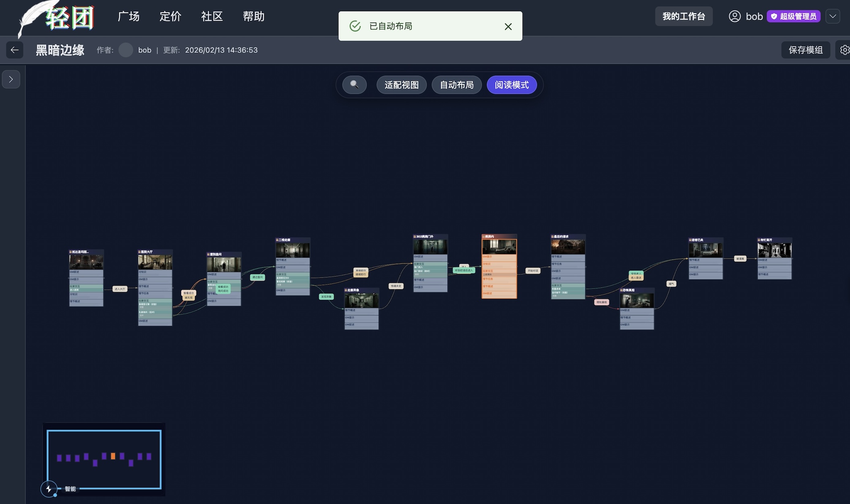Click the back arrow beside 黑暗边缘
The image size is (850, 504).
[15, 50]
